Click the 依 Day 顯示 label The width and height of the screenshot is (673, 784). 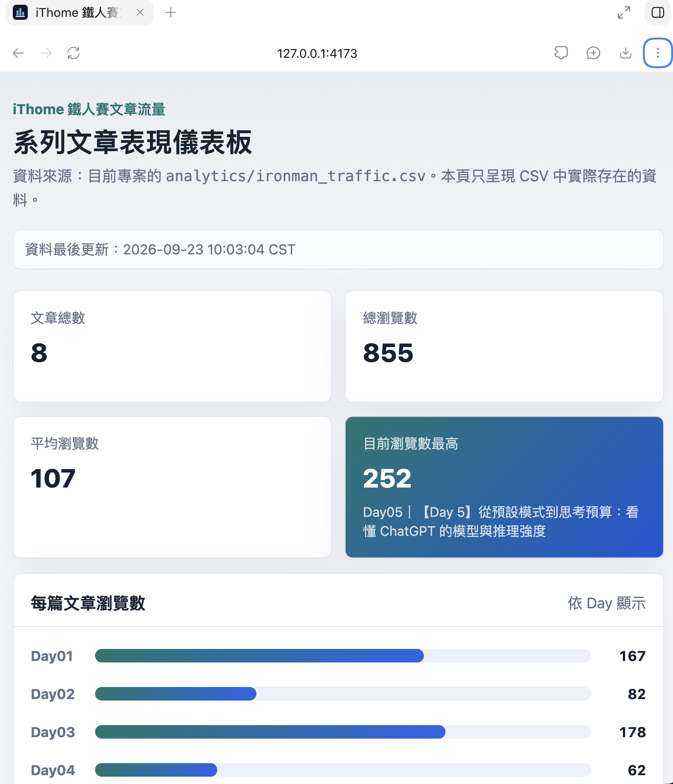(606, 603)
